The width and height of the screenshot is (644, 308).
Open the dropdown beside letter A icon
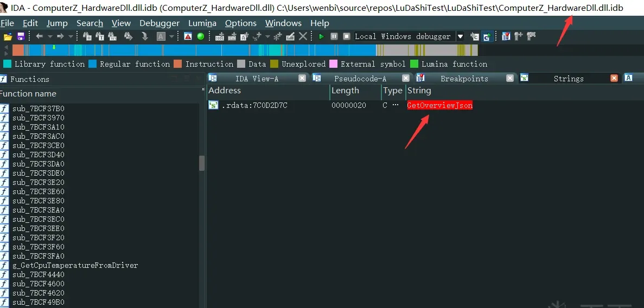tap(171, 36)
